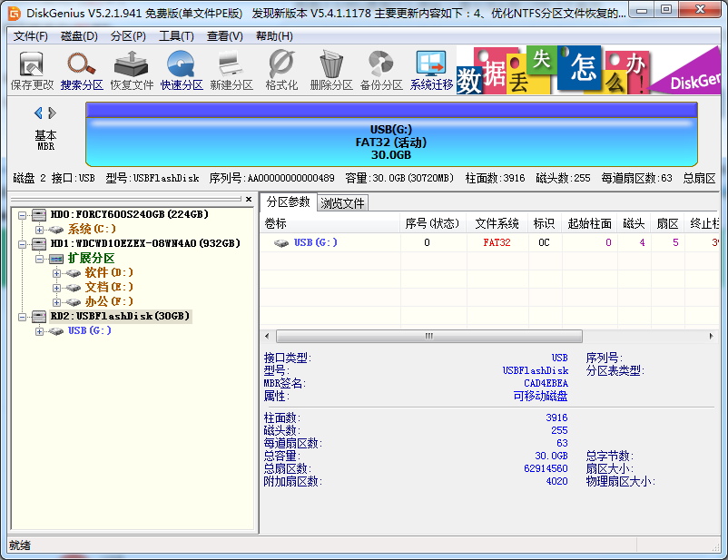Switch to the 浏览文件 tab

coord(342,203)
